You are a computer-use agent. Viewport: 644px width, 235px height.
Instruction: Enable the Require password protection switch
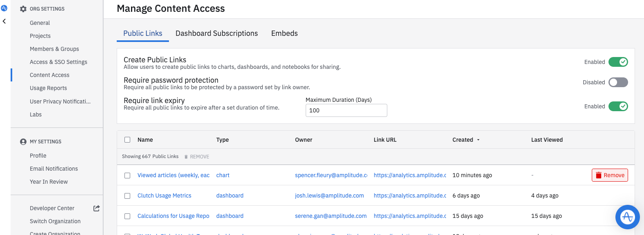[x=618, y=82]
